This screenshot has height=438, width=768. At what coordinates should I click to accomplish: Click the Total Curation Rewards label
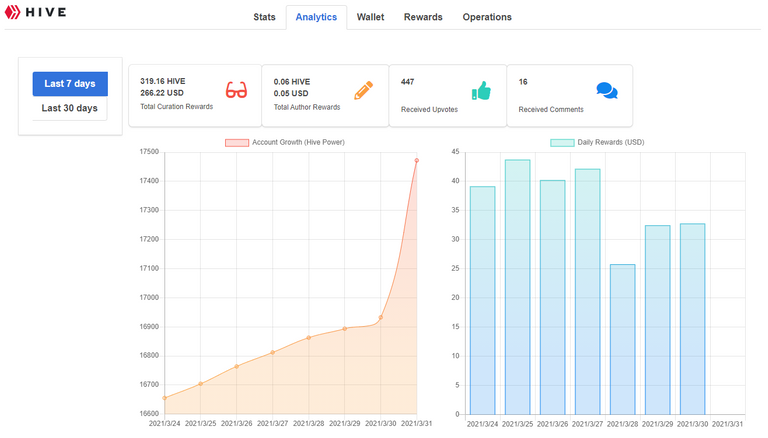tap(177, 107)
